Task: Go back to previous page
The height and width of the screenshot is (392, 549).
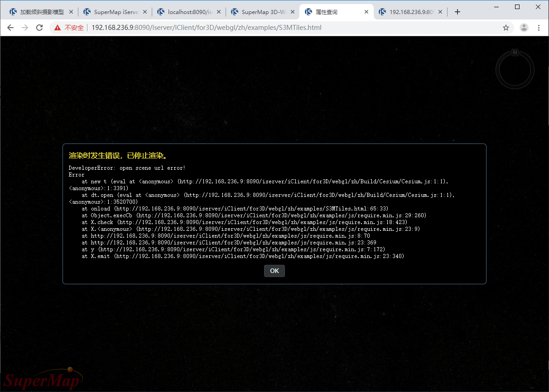Action: [10, 28]
